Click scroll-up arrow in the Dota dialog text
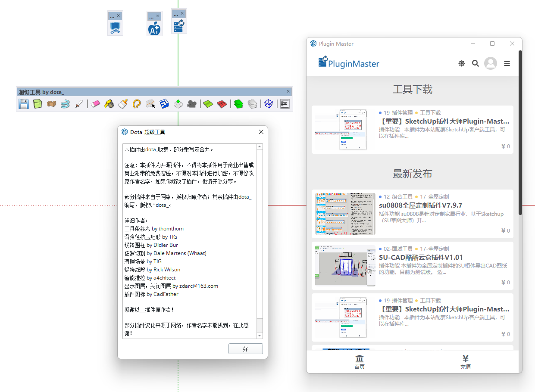The width and height of the screenshot is (535, 392). [x=260, y=147]
